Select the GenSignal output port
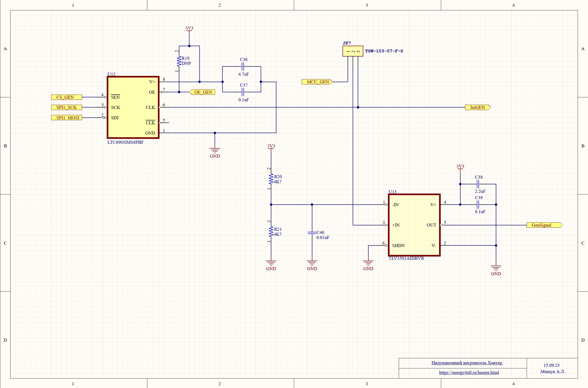Screen dimensions: 588x388 click(x=544, y=225)
